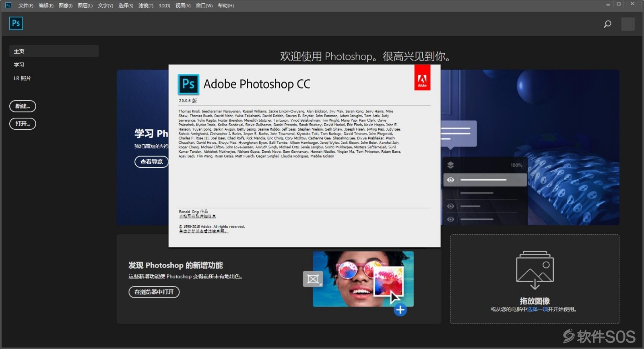Open the 视图(V) menu
This screenshot has width=644, height=349.
[183, 6]
